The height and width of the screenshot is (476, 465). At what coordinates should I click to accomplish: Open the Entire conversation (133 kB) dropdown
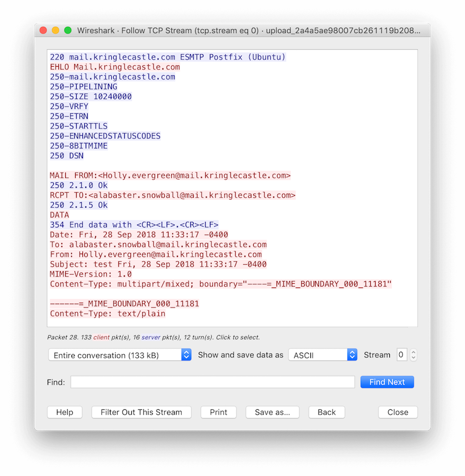point(119,355)
